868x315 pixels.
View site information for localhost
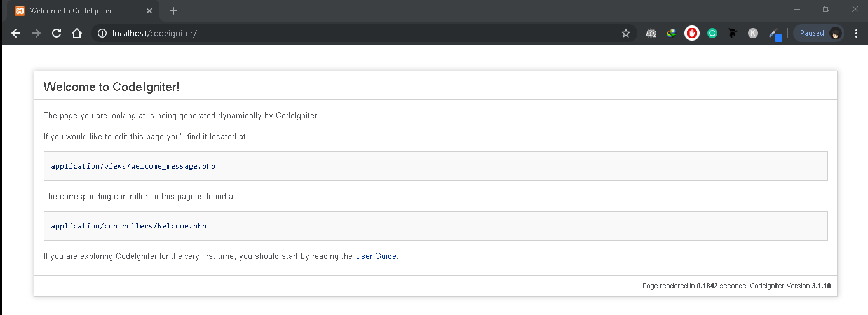[x=102, y=33]
